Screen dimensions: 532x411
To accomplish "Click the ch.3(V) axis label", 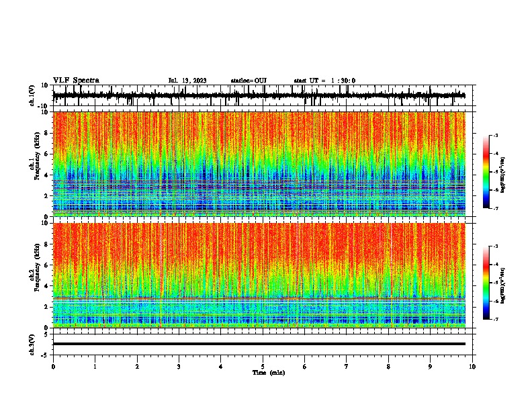I will click(32, 345).
